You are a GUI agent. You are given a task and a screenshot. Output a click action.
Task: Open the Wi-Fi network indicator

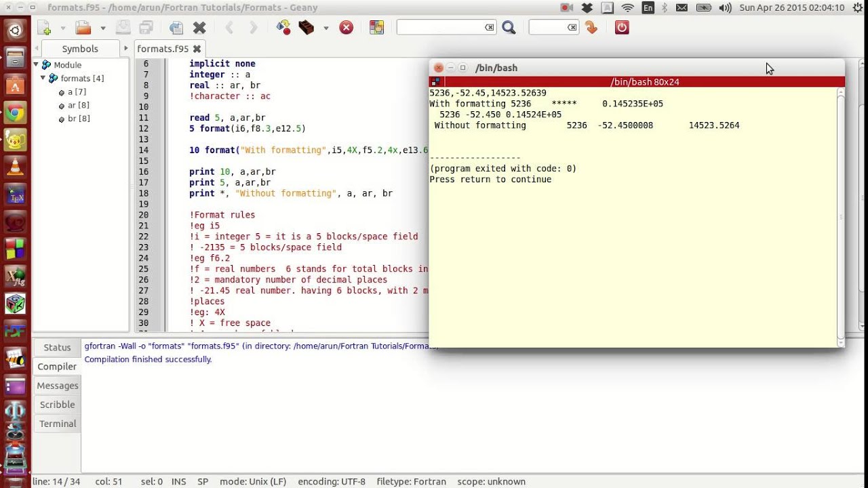[628, 7]
